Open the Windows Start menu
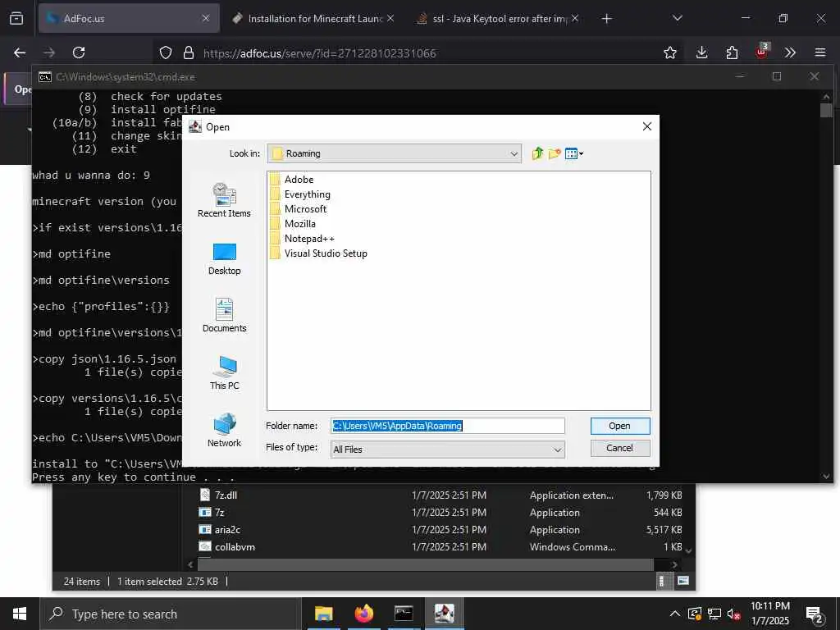Screen dimensions: 840x630 pyautogui.click(x=20, y=614)
